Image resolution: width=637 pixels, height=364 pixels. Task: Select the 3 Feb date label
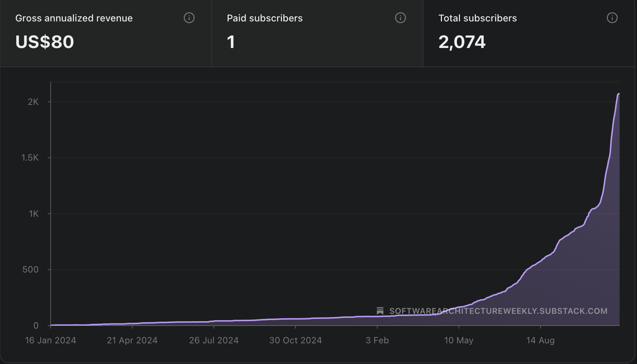[377, 340]
